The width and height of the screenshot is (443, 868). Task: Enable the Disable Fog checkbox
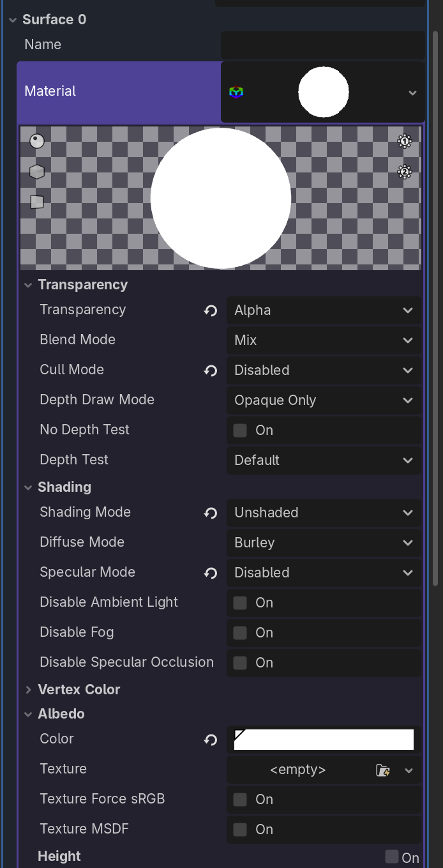240,633
